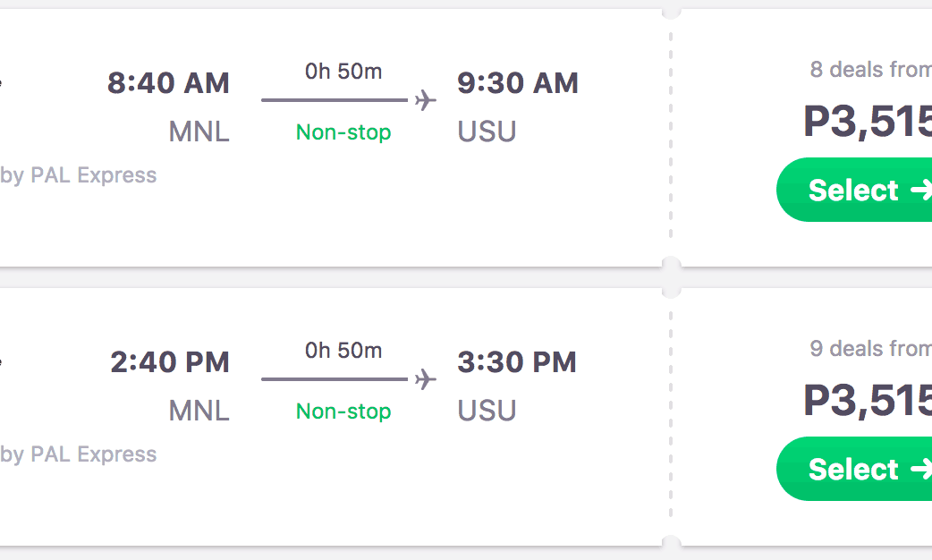Click Select button for the 8:40 AM flight
Image resolution: width=932 pixels, height=560 pixels.
pos(854,190)
